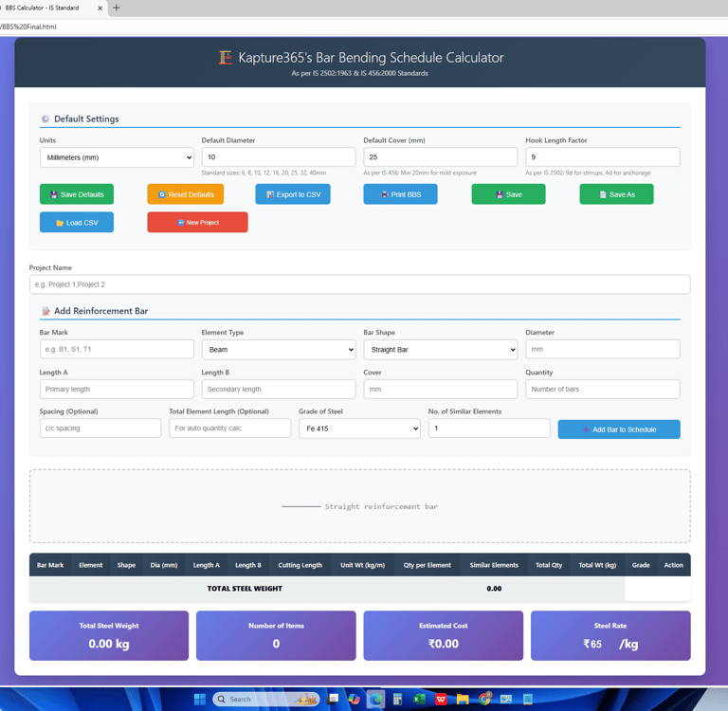Click the Default Settings gear icon
This screenshot has height=711, width=728.
click(45, 118)
